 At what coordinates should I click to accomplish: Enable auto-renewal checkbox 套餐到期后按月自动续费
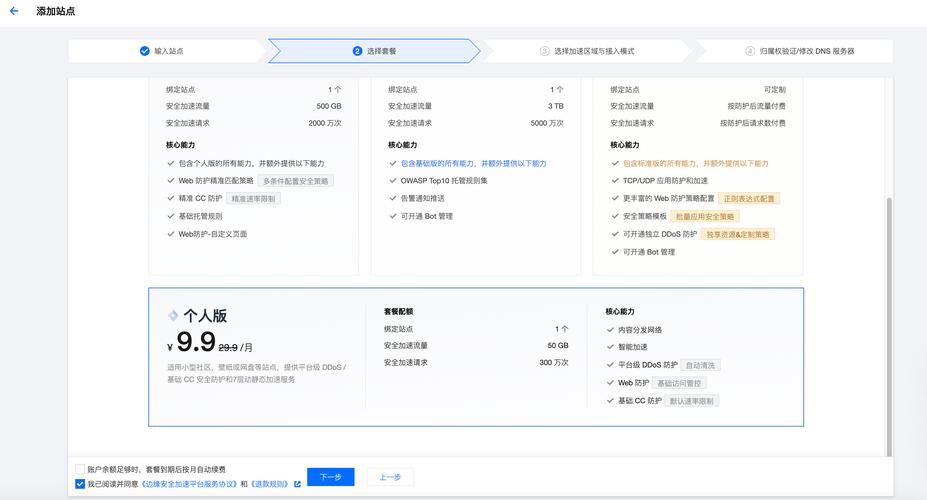pos(80,469)
